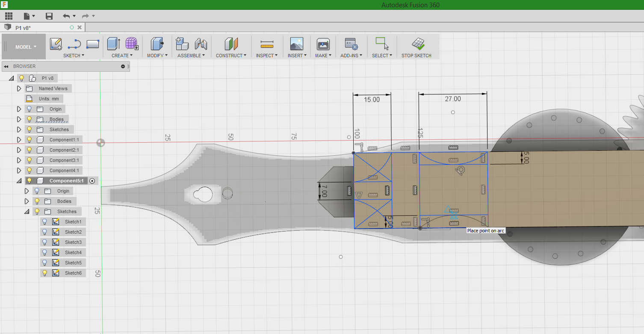Open the SELECT menu label
Screen dimensions: 644x334
point(382,56)
